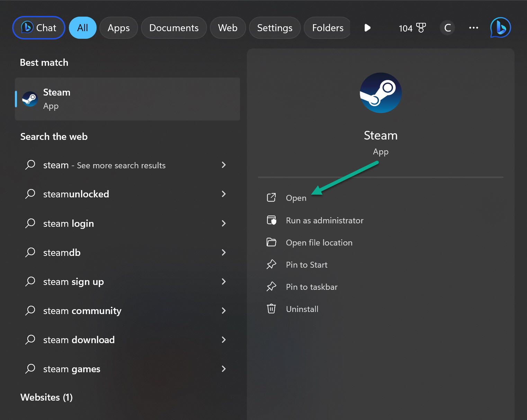Select the All filter tab
Viewport: 527px width, 420px height.
[82, 28]
